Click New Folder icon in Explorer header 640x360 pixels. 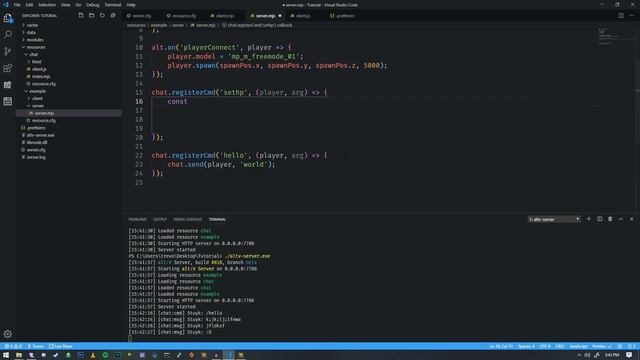[91, 16]
